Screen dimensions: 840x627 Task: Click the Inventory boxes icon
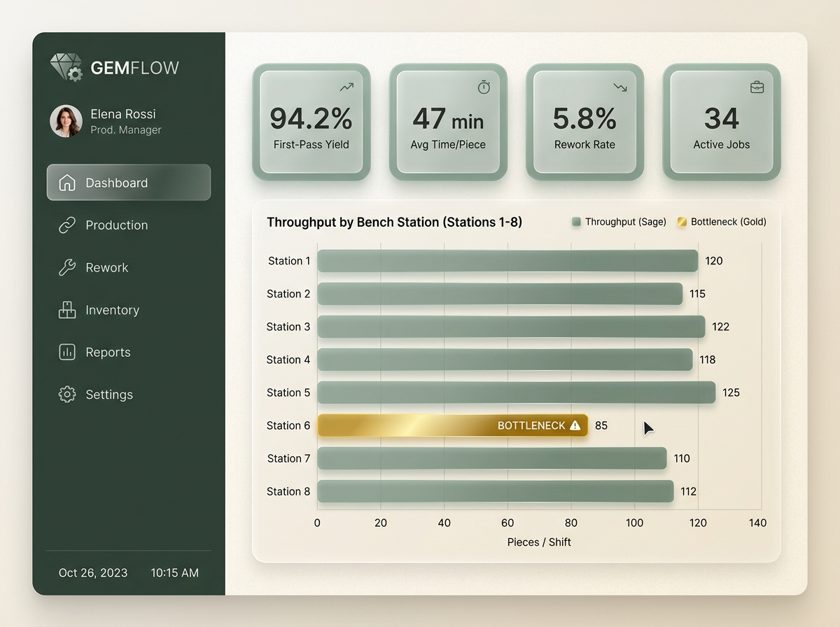67,310
